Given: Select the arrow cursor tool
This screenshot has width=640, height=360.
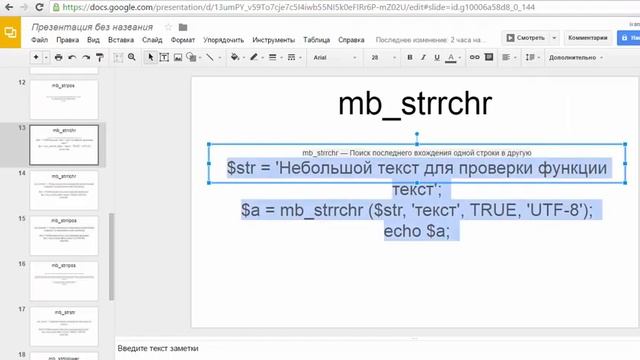Looking at the screenshot, I should click(150, 57).
